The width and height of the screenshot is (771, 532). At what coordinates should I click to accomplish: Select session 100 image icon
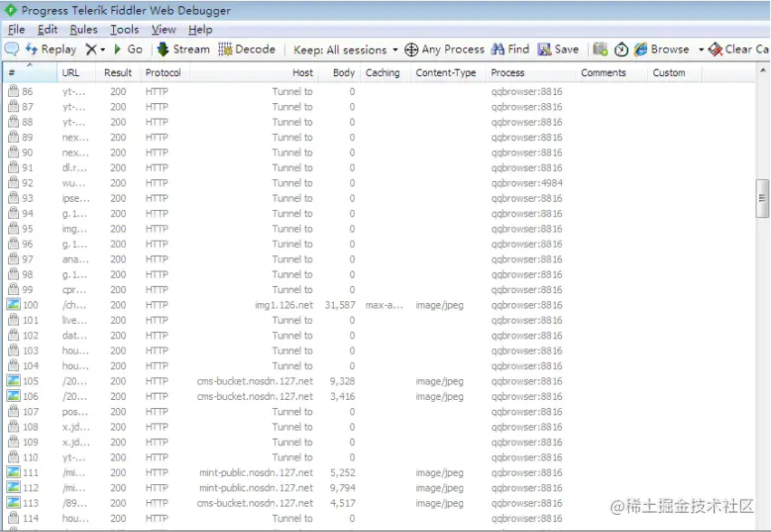[x=14, y=304]
